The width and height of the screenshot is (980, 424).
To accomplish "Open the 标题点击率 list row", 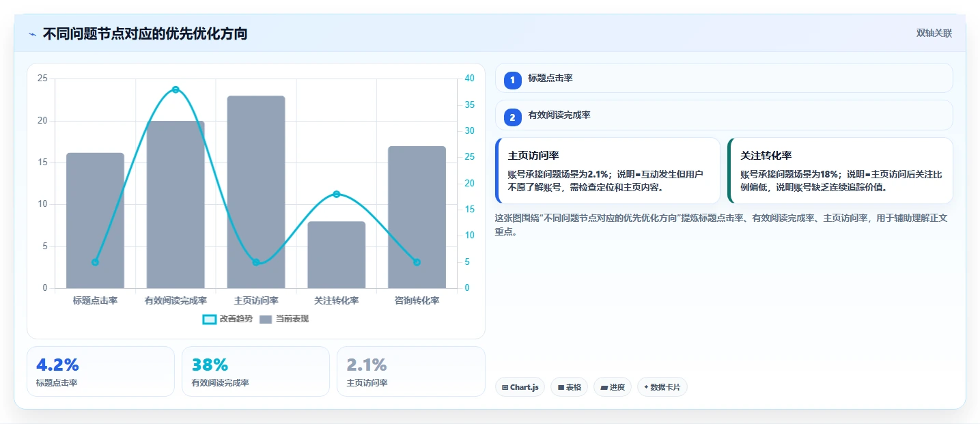I will 724,78.
